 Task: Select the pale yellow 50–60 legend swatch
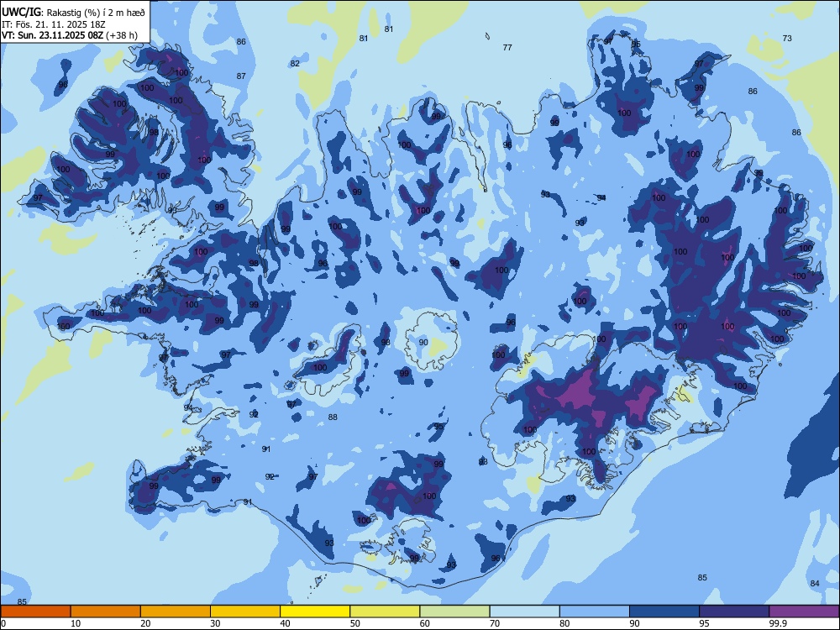[x=385, y=612]
